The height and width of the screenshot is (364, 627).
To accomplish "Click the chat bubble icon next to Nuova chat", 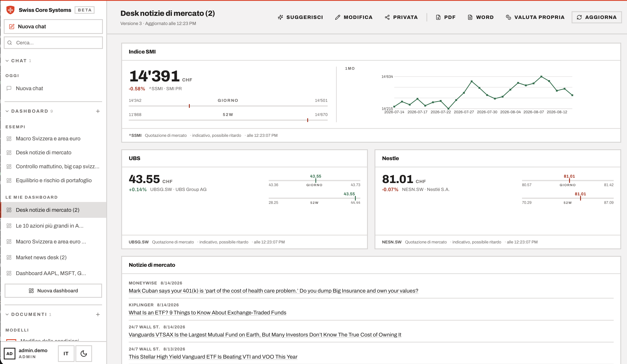I will (9, 88).
